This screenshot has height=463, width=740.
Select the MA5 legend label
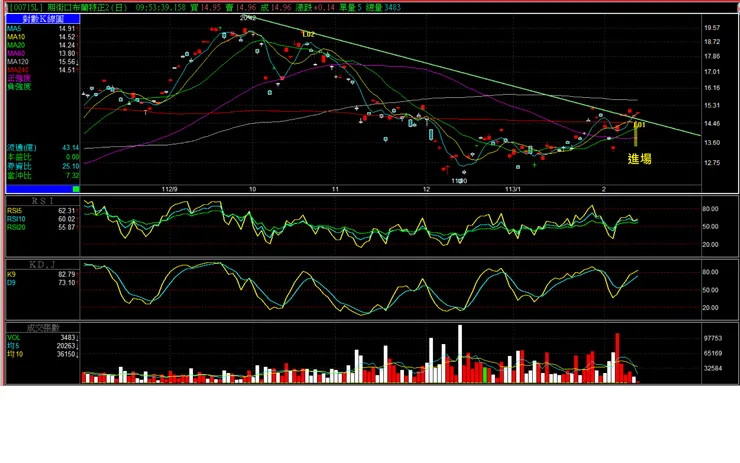pos(14,29)
